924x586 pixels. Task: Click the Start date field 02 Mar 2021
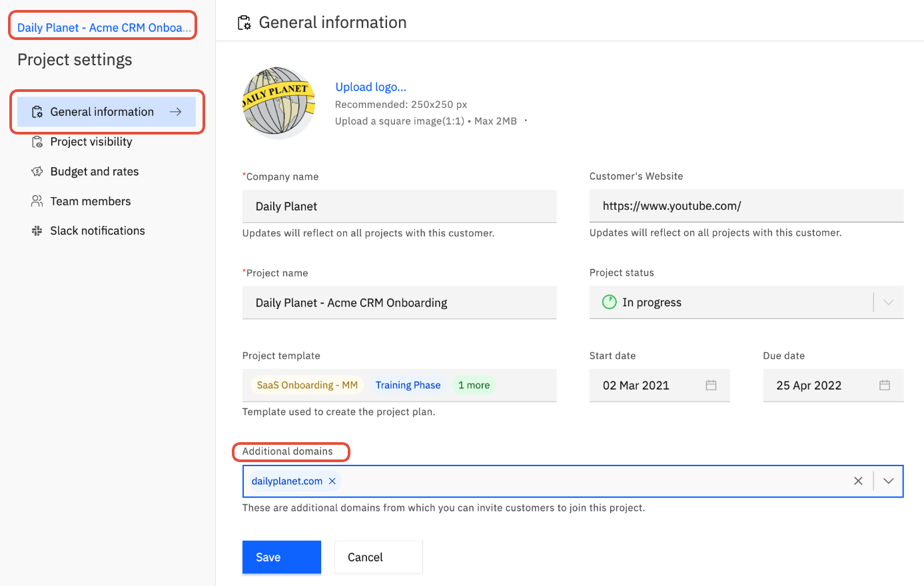click(x=660, y=386)
